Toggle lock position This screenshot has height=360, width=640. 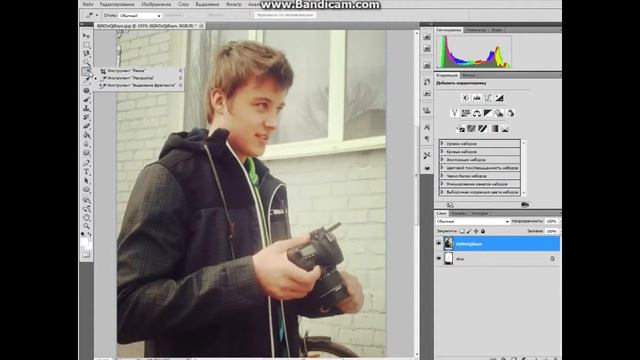click(476, 231)
